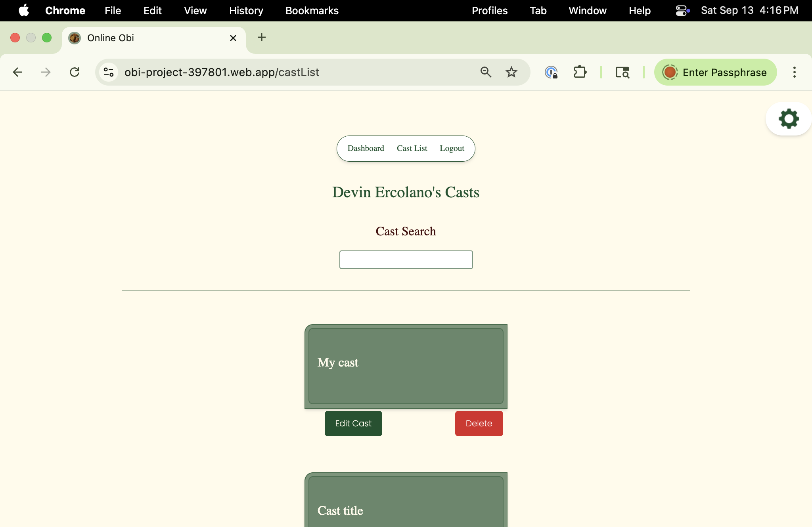Bookmark this page using the star icon

tap(511, 72)
